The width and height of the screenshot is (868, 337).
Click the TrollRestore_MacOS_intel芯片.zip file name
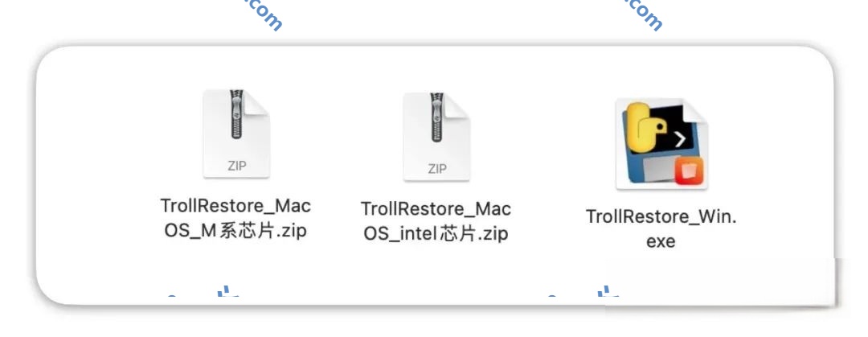point(436,221)
